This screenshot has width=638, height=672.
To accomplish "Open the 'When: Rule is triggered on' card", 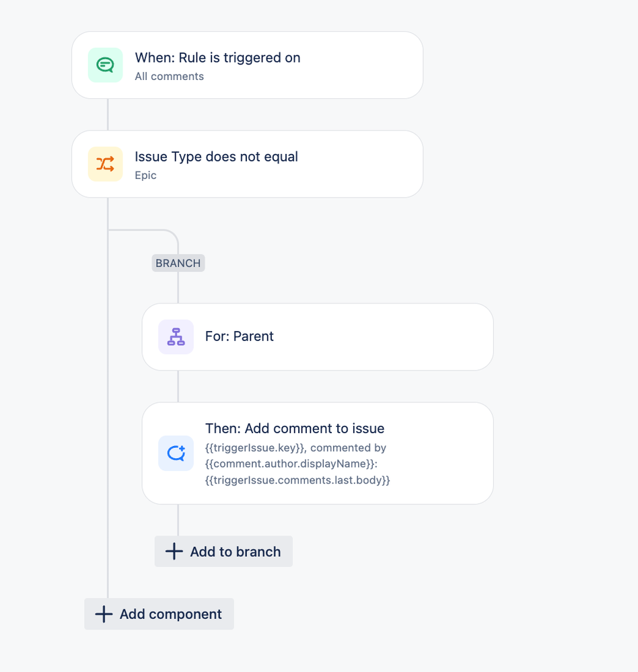I will point(248,65).
